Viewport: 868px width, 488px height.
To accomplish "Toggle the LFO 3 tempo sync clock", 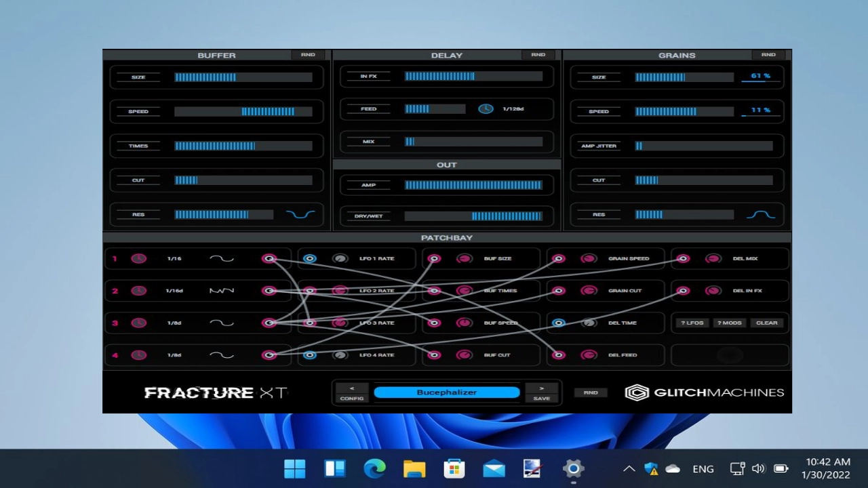I will tap(138, 323).
